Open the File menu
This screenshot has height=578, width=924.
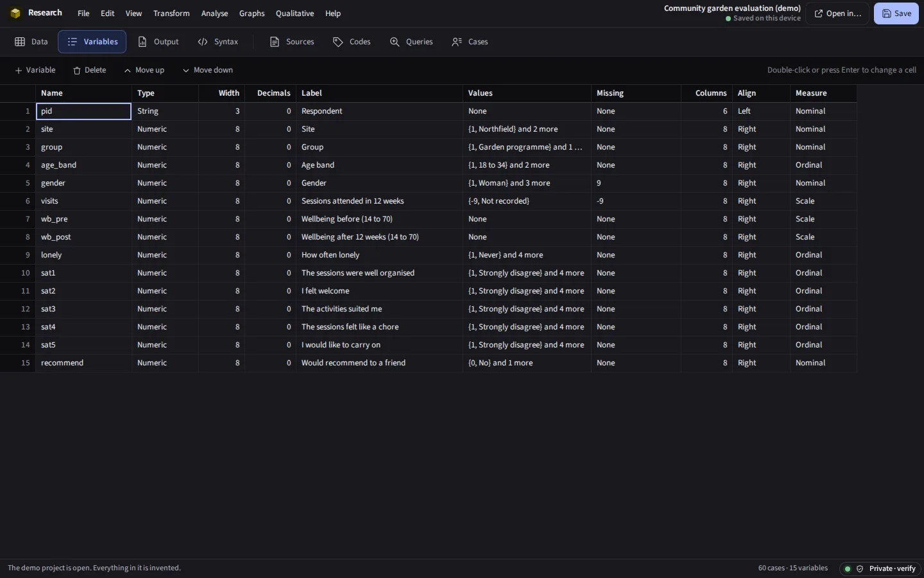click(83, 13)
